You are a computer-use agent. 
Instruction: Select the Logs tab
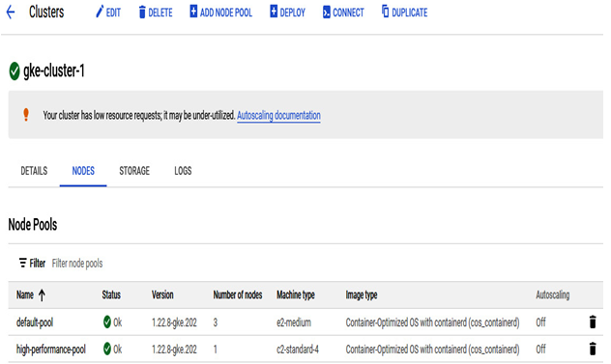click(x=183, y=171)
